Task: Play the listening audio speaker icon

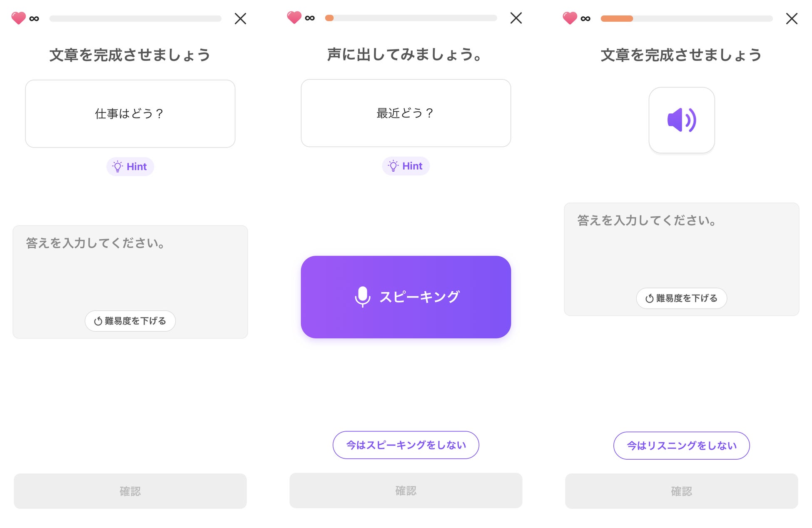Action: 681,120
